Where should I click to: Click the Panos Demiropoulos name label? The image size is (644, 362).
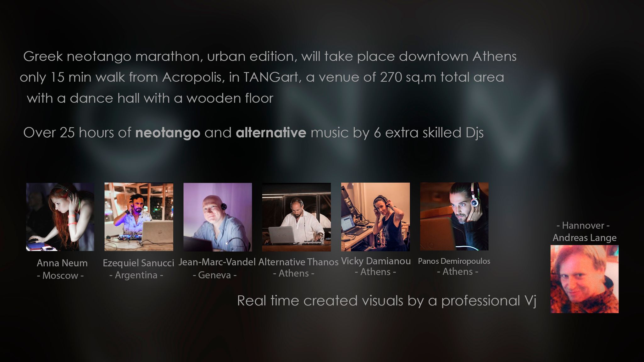[454, 261]
